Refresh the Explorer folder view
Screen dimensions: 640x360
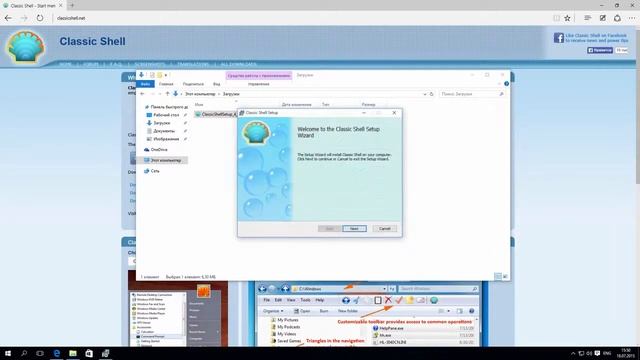[431, 94]
